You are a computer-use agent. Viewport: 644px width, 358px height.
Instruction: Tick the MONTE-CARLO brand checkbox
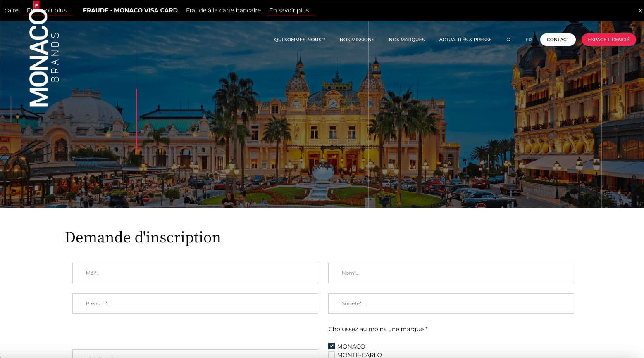332,355
